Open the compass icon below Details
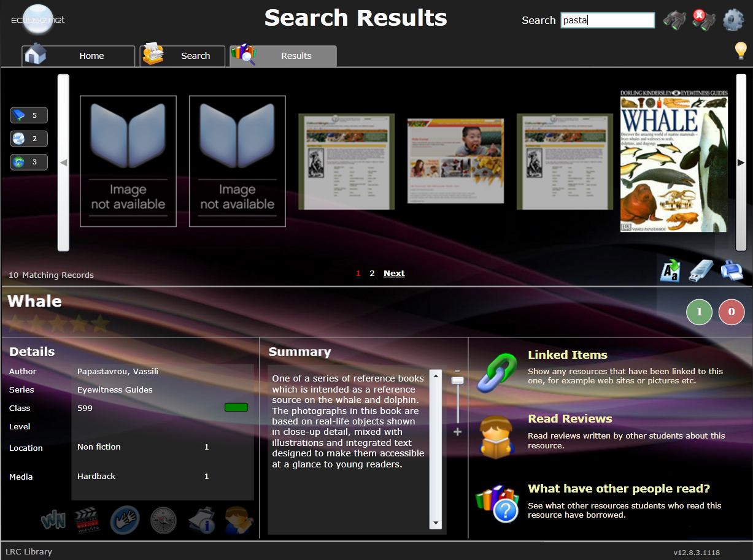This screenshot has width=753, height=560. (x=163, y=520)
